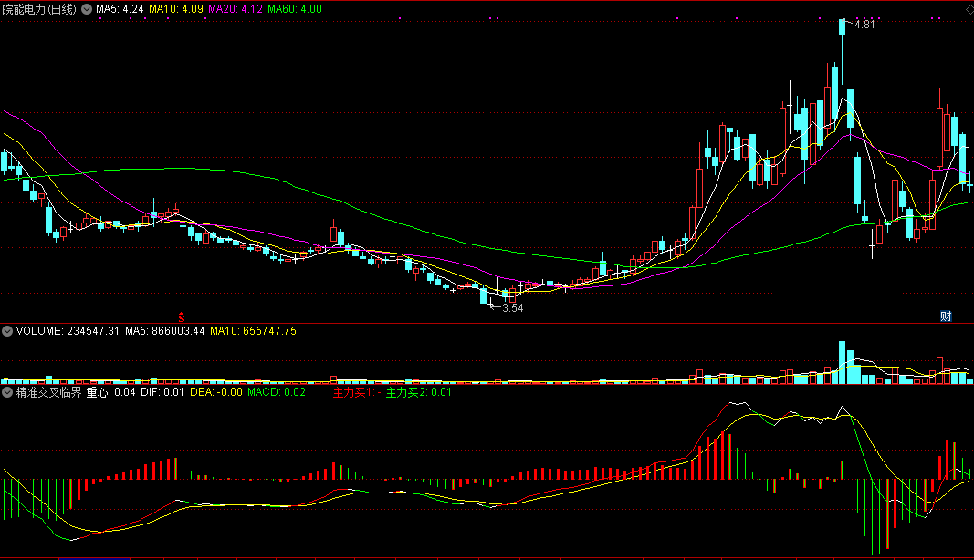
Task: Click the DIF: 0.01 value
Action: (162, 392)
